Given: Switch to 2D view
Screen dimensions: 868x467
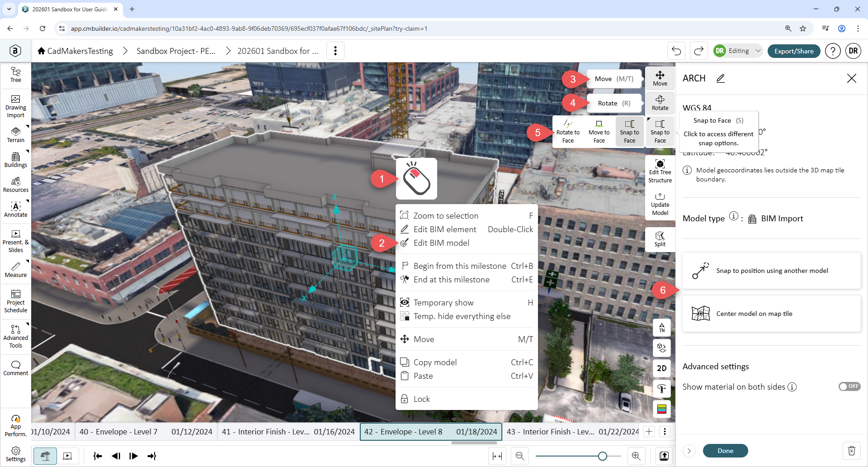Looking at the screenshot, I should click(x=662, y=368).
